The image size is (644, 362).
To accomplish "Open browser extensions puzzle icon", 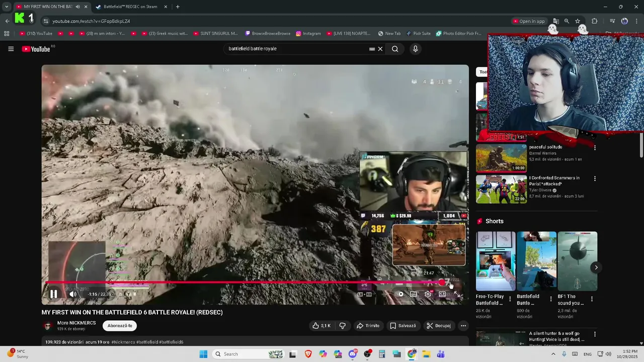I will tap(595, 21).
